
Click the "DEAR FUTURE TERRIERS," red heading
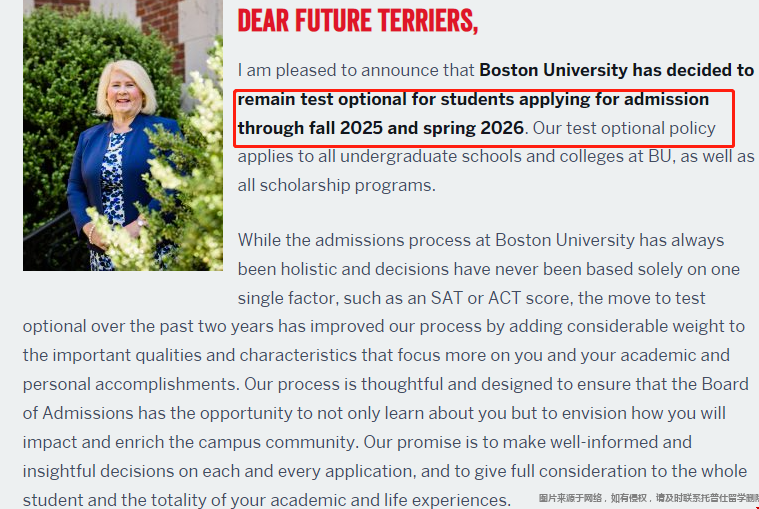pyautogui.click(x=358, y=20)
